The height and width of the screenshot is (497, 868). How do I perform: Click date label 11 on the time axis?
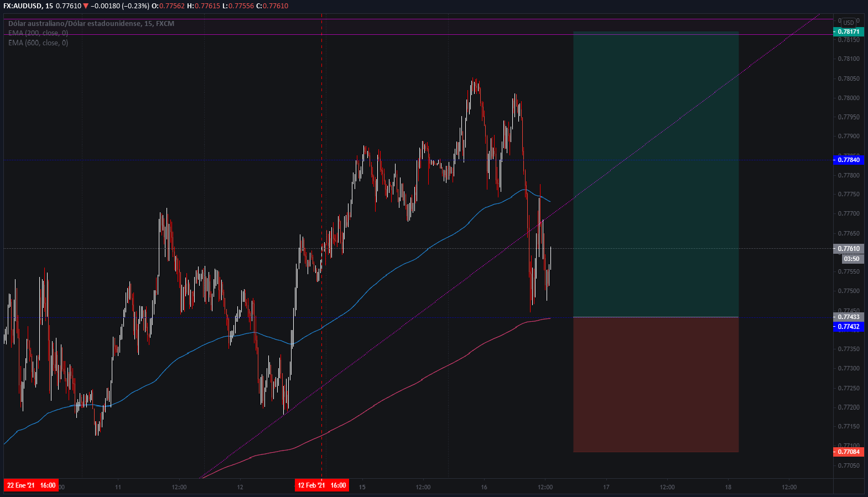tap(118, 487)
